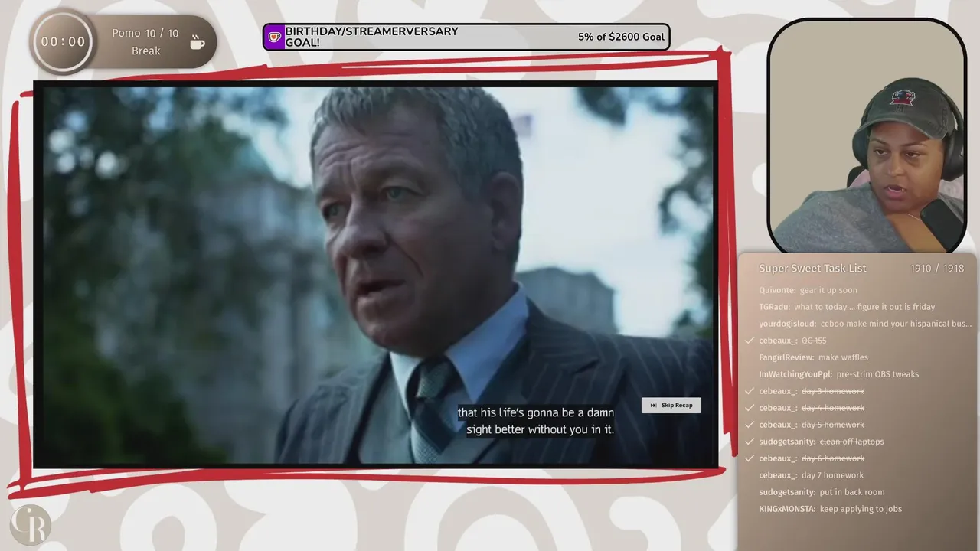
Task: Select FangirlReview's 'make waffles' task
Action: (843, 357)
